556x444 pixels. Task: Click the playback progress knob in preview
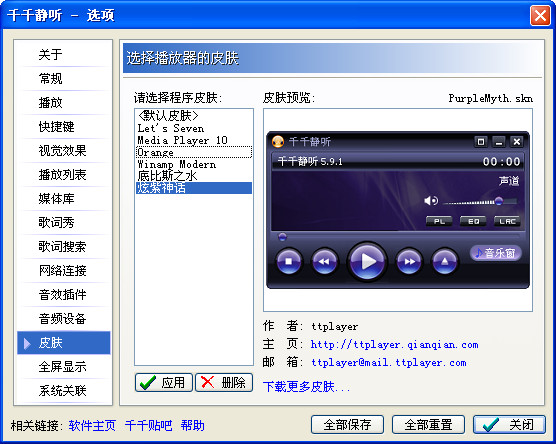click(x=282, y=237)
